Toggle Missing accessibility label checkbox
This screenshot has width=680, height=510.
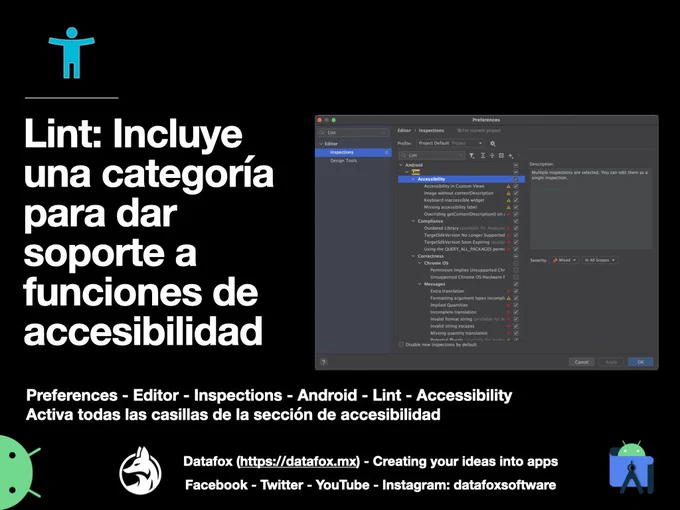(516, 207)
